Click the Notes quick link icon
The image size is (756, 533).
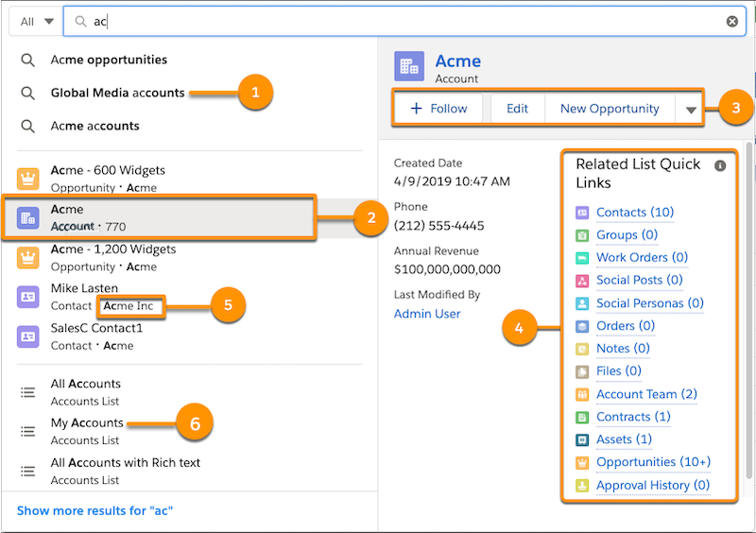(x=582, y=349)
